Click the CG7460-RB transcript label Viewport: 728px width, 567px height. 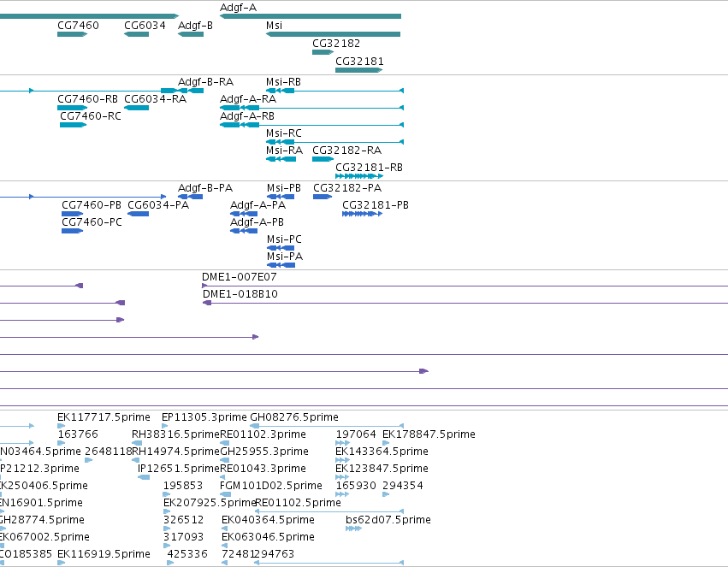88,99
